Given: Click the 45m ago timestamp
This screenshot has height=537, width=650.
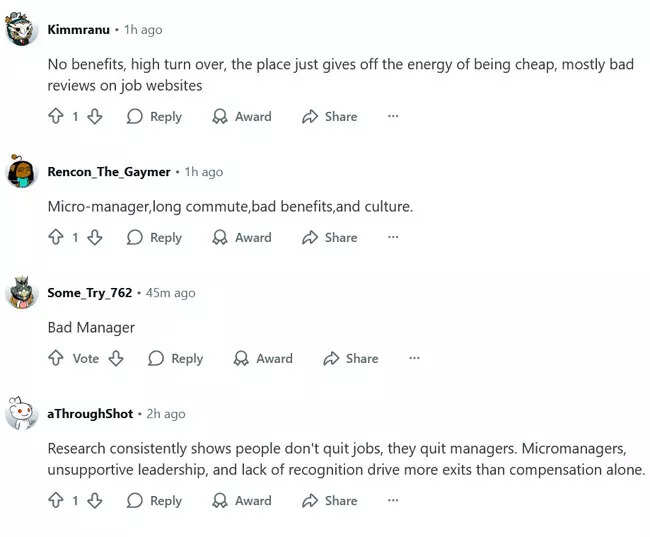Looking at the screenshot, I should pyautogui.click(x=170, y=293).
